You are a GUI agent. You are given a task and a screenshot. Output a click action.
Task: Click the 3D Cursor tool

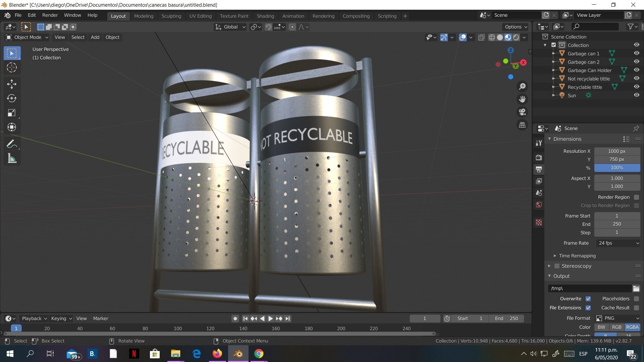12,68
